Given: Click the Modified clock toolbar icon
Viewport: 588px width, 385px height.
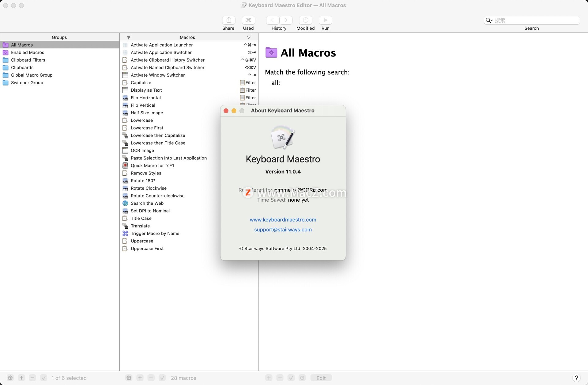Looking at the screenshot, I should click(305, 20).
